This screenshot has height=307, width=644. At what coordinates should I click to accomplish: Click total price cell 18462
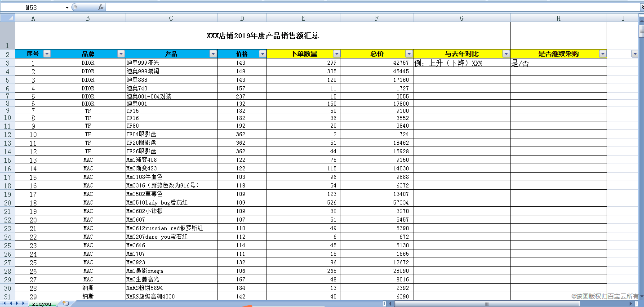pyautogui.click(x=377, y=143)
